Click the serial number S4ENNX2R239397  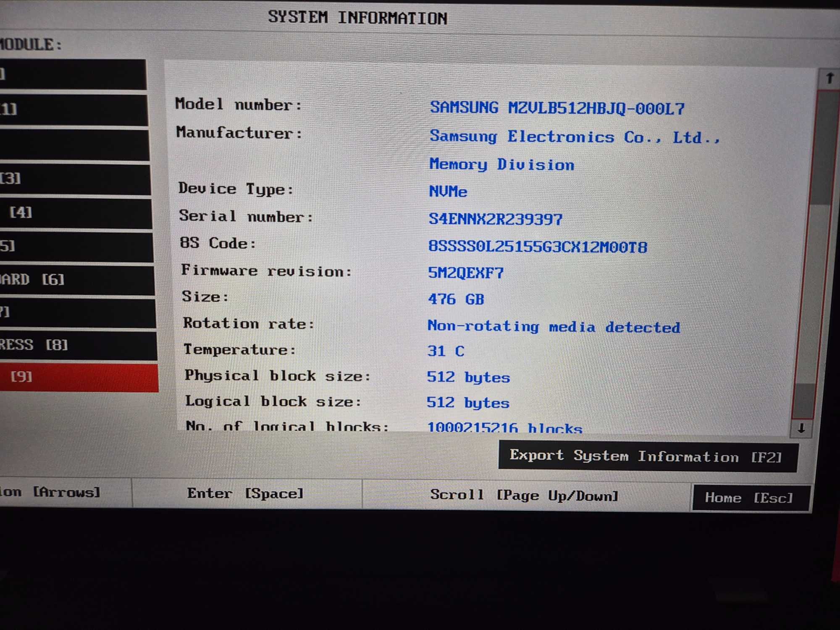pyautogui.click(x=495, y=219)
